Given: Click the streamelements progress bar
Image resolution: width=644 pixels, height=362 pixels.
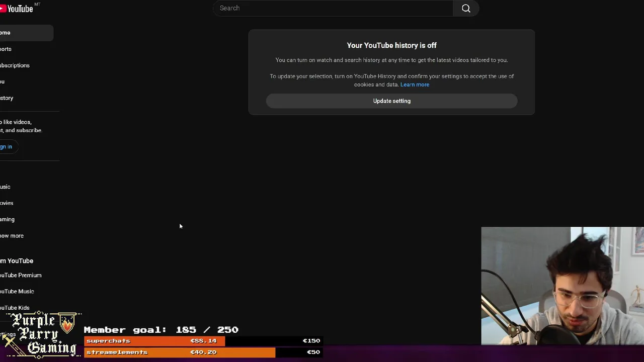Looking at the screenshot, I should pos(202,352).
